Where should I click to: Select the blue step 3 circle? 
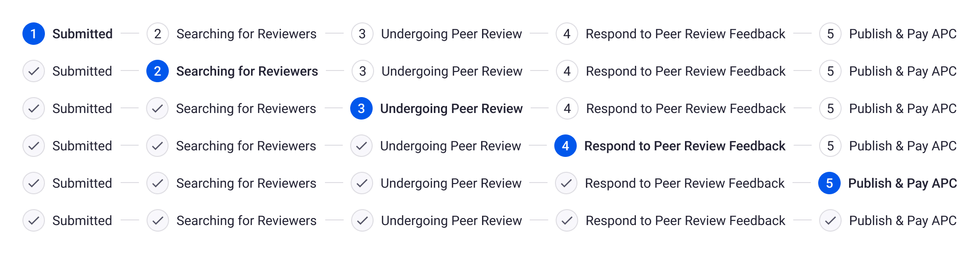[x=361, y=108]
